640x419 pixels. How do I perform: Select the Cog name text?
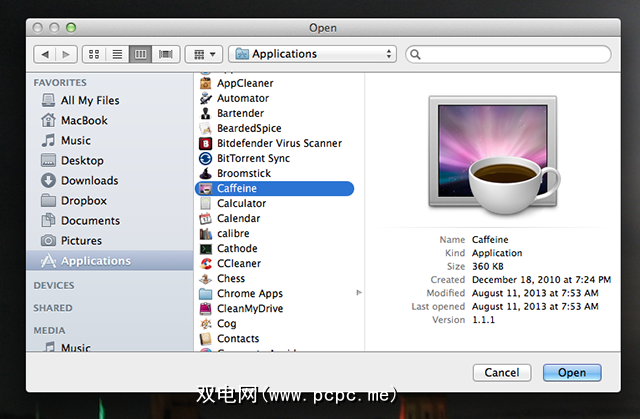pyautogui.click(x=227, y=324)
